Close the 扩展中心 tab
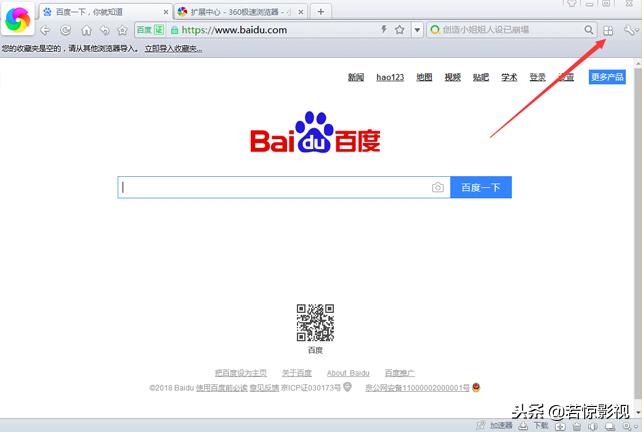The width and height of the screenshot is (642, 432). click(x=301, y=12)
